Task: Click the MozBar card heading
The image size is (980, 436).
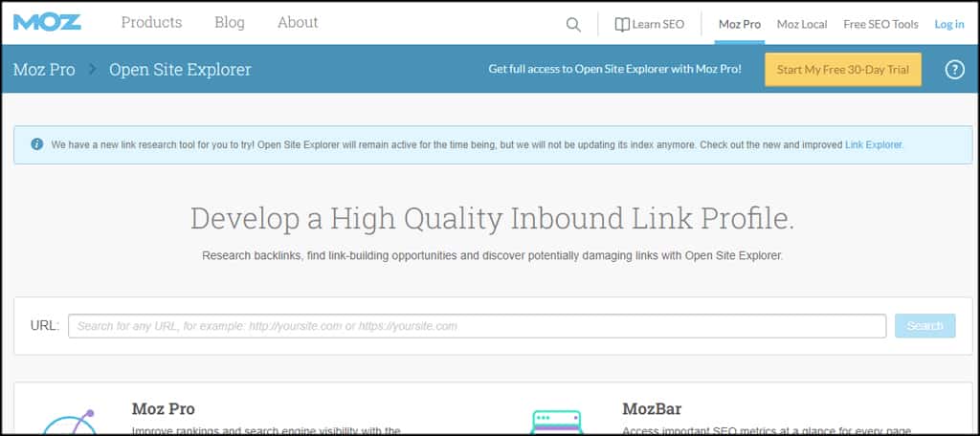Action: click(652, 409)
